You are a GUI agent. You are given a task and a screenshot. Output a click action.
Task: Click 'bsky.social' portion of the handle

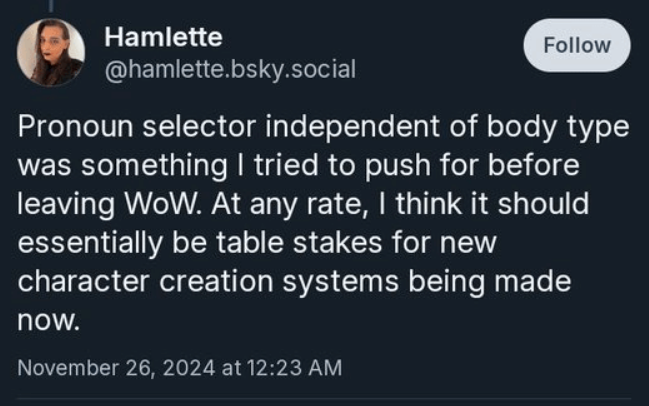(x=290, y=70)
